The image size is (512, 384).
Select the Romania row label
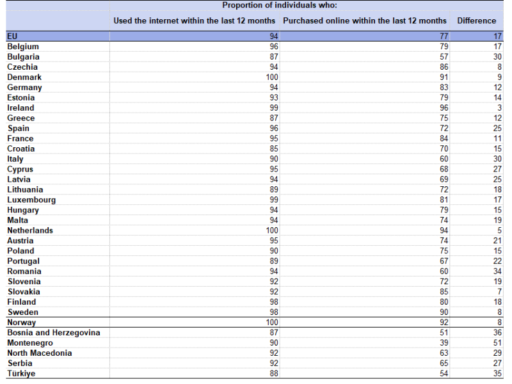pyautogui.click(x=24, y=271)
